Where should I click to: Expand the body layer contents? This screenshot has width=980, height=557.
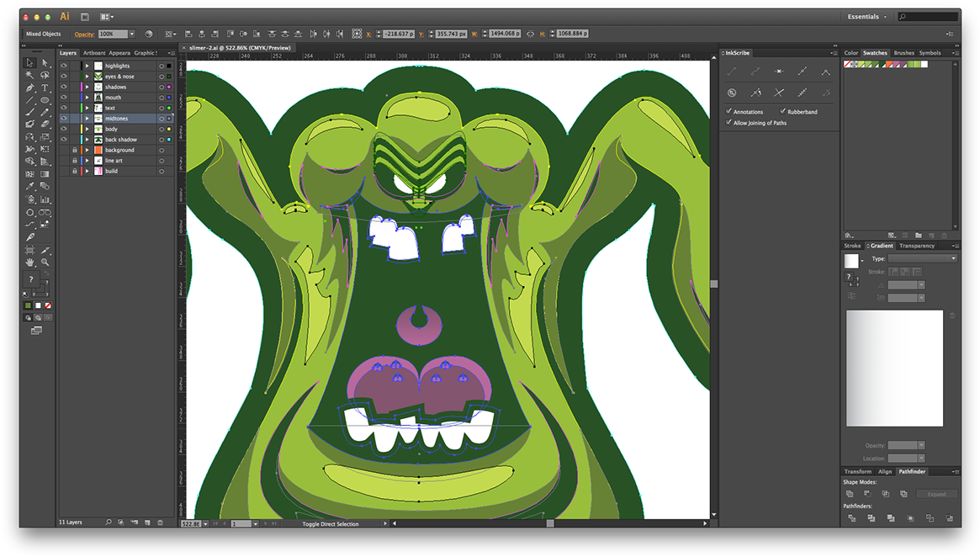87,129
